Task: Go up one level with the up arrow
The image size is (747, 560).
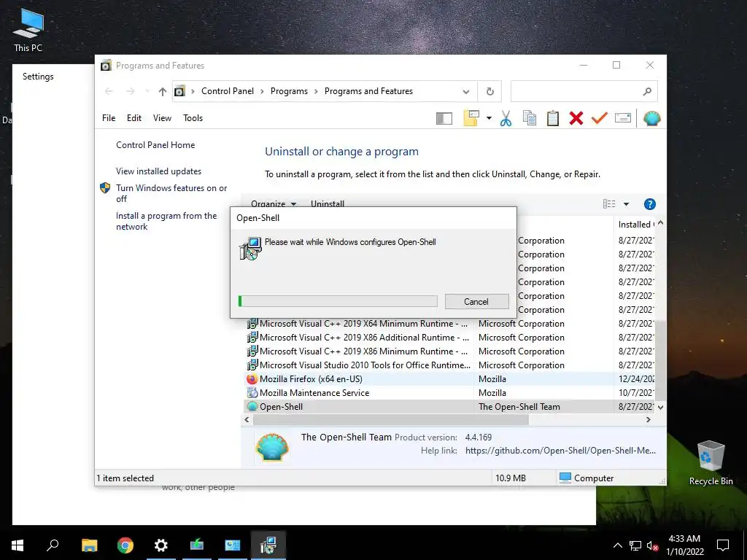Action: click(x=163, y=91)
